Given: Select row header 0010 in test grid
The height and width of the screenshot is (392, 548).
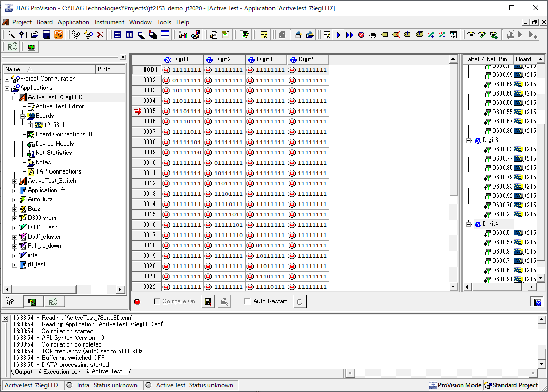Looking at the screenshot, I should click(147, 163).
